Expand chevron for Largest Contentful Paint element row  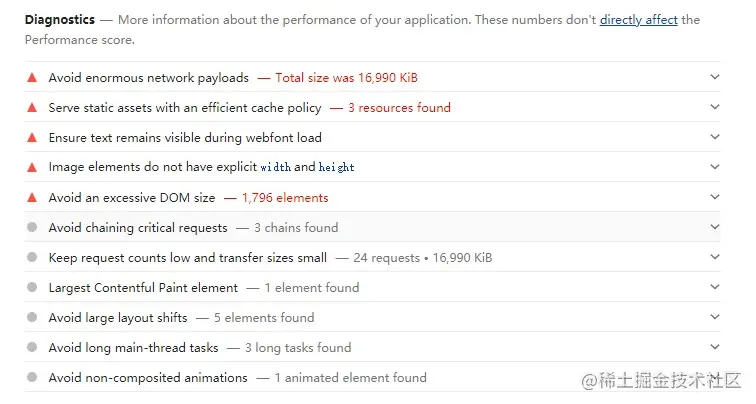(714, 288)
